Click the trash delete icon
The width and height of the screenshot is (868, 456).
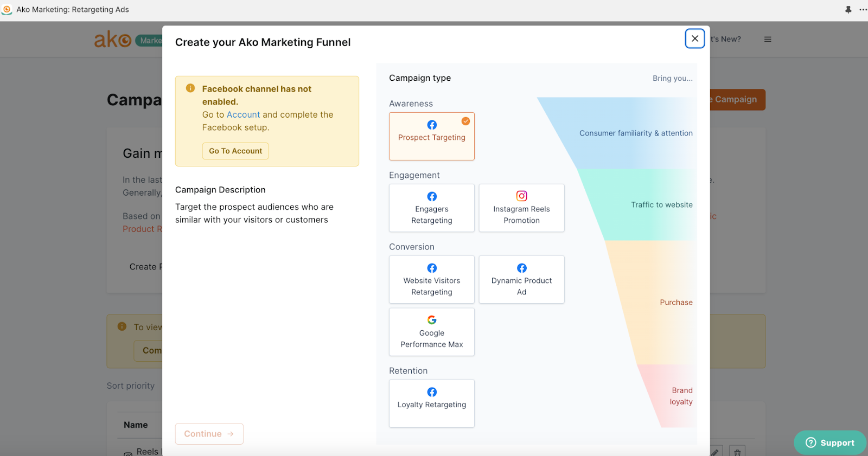coord(737,452)
